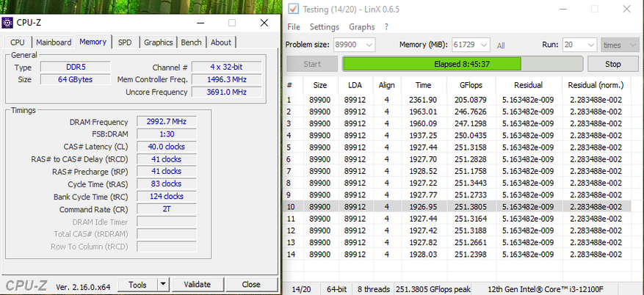Click the Close button in CPU-Z
644x295 pixels.
coord(251,284)
